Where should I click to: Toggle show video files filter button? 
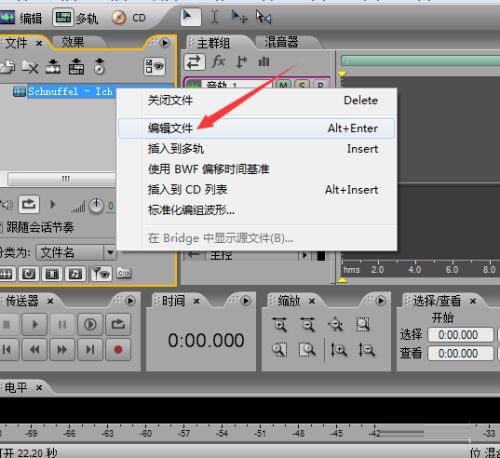(x=52, y=274)
